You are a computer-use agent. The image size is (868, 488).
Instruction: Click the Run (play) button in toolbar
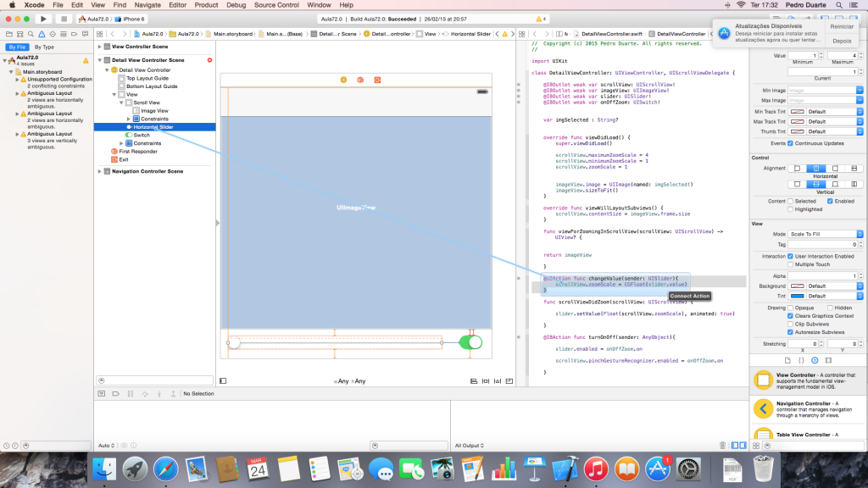43,18
